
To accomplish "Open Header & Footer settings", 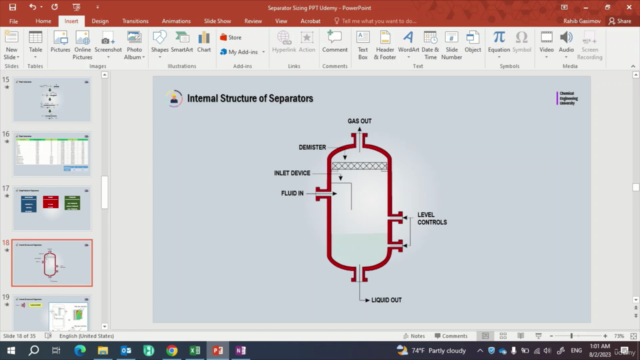I will coord(385,45).
